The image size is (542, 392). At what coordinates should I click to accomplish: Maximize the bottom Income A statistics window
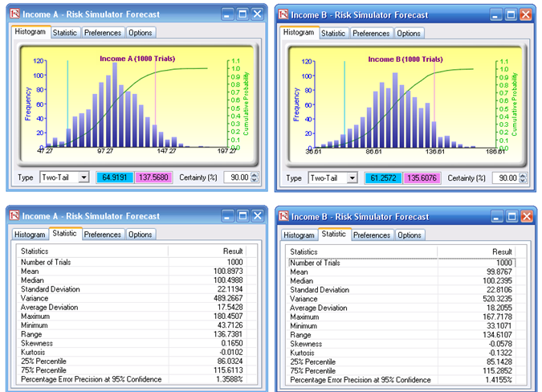pos(242,216)
